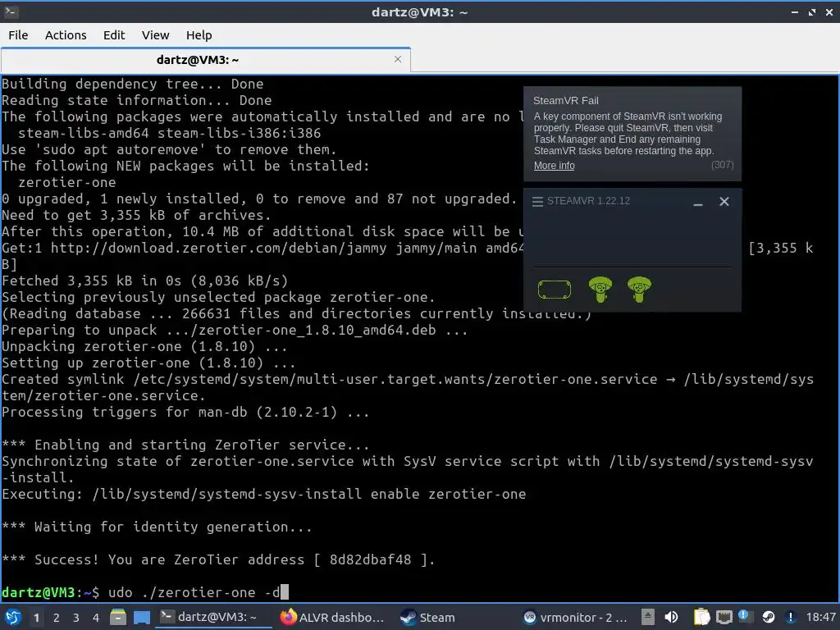Click the SteamVR error code (307)
This screenshot has width=840, height=630.
[x=722, y=164]
